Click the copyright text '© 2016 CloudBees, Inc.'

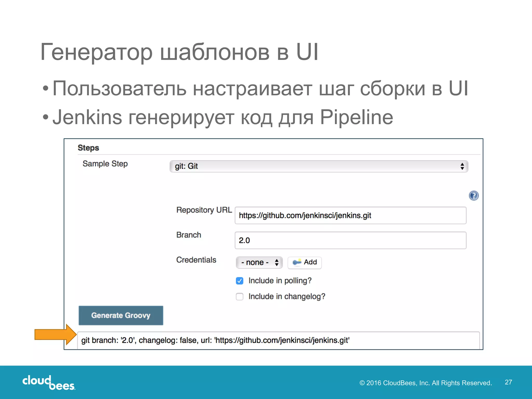[394, 383]
